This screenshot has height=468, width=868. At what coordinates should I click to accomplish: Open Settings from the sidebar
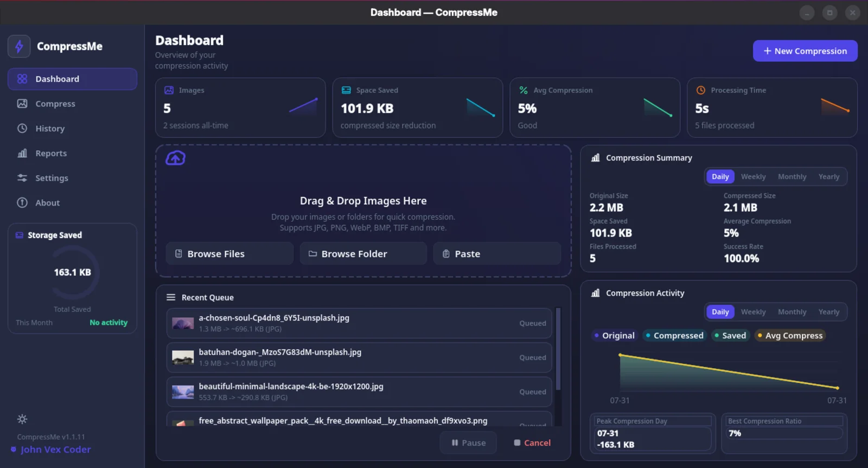pos(72,178)
